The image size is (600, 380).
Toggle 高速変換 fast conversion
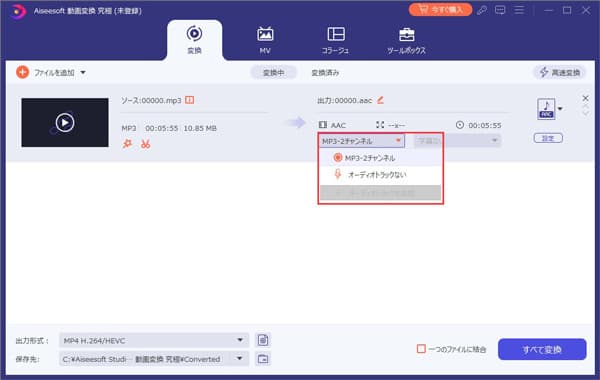(x=559, y=72)
